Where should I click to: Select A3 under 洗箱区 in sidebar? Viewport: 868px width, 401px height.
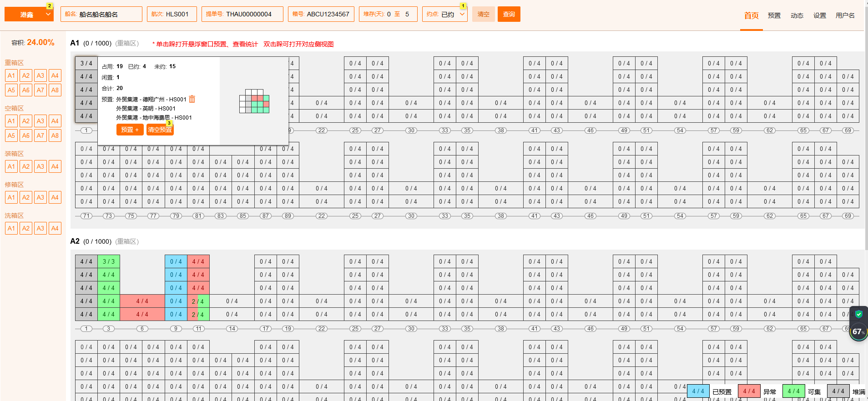click(x=40, y=228)
